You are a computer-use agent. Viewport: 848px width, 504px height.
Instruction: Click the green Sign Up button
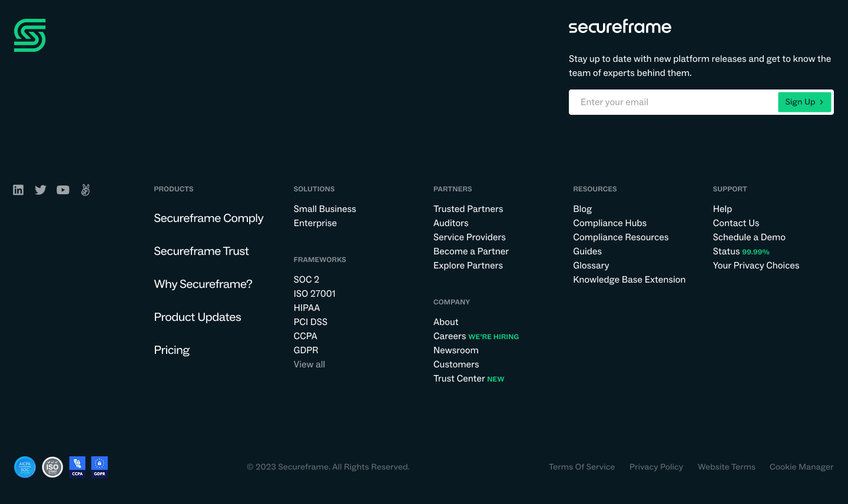(x=804, y=102)
